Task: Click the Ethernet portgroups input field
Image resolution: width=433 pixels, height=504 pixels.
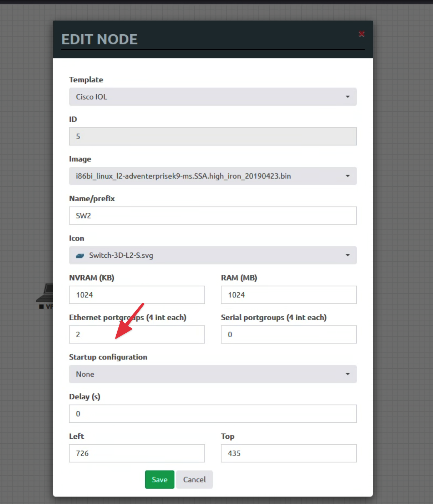Action: 137,334
